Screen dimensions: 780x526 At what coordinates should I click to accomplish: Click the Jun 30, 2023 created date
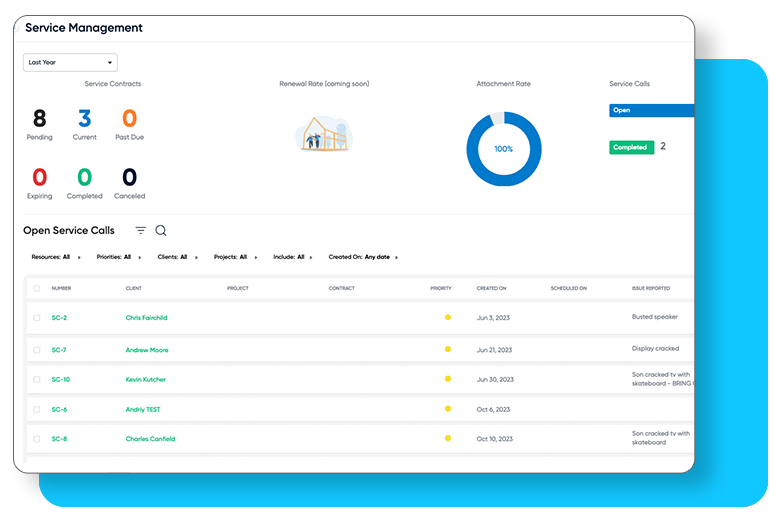(495, 379)
